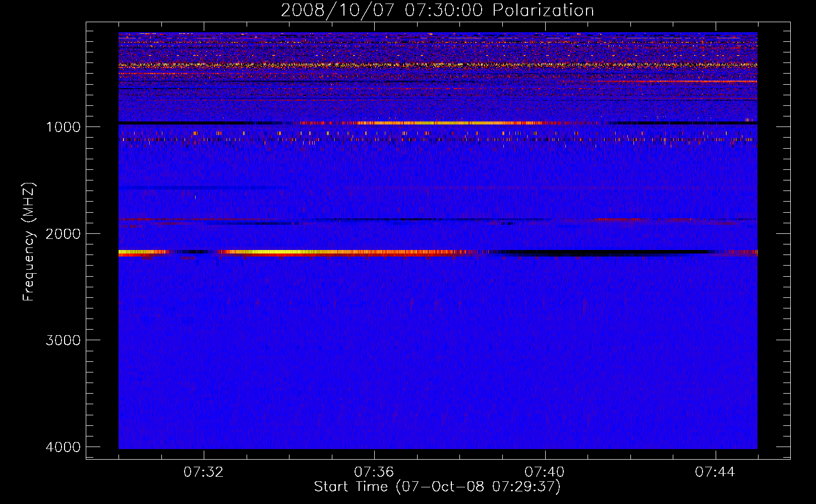Click the plot title '2008/10/07 07:30:00 Polarization'
Image resolution: width=816 pixels, height=504 pixels.
pos(437,10)
